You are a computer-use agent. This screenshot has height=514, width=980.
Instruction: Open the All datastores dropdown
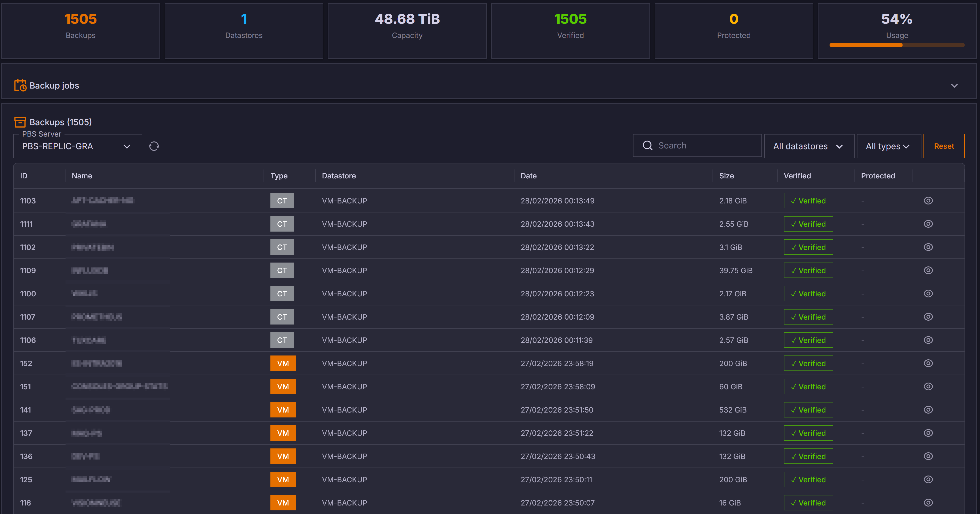tap(809, 146)
